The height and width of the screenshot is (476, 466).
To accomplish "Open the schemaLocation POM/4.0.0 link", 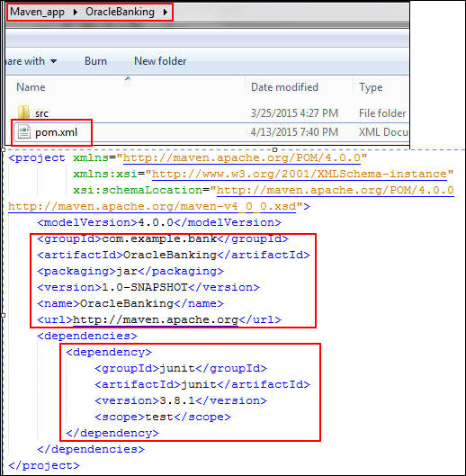I will (x=336, y=191).
